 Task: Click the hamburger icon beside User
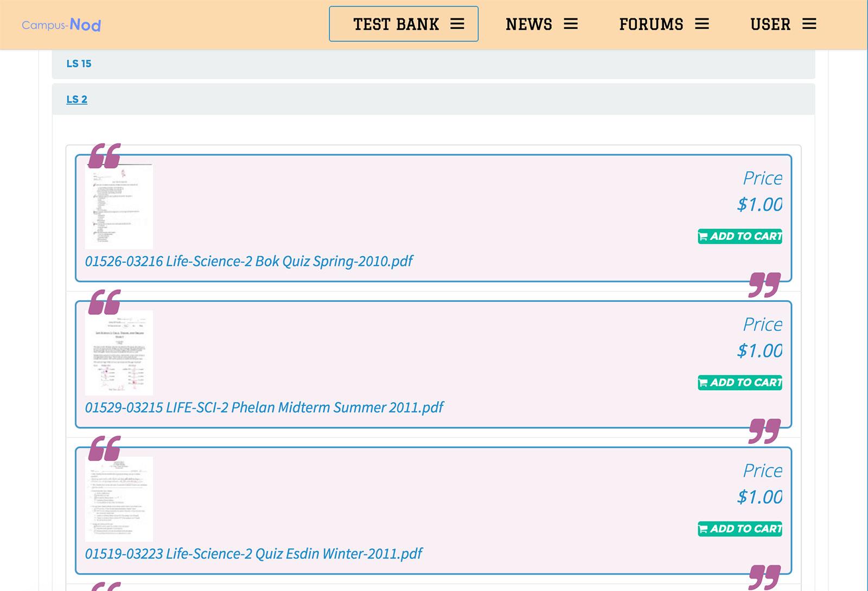pos(809,24)
